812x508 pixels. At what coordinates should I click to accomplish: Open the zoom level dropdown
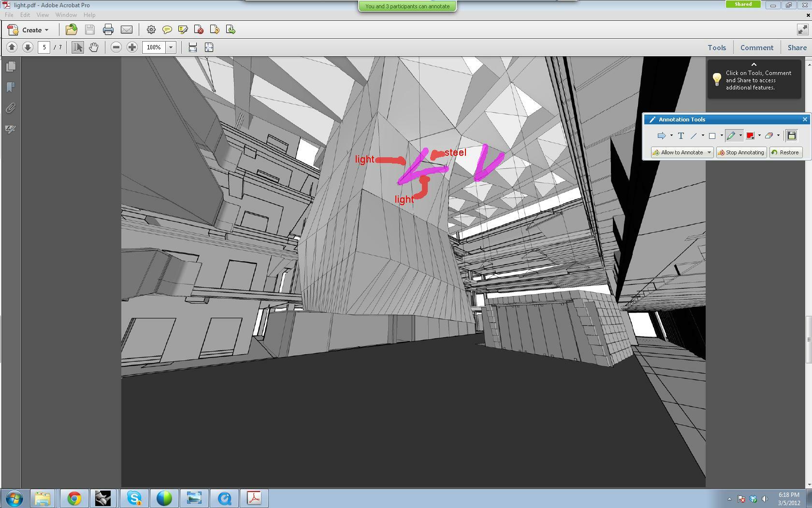coord(171,47)
